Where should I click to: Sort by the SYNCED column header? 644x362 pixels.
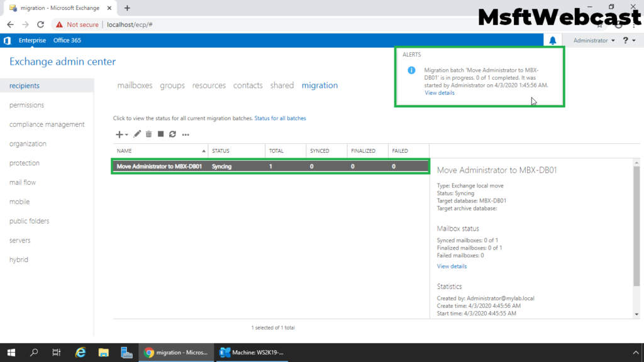pos(326,151)
